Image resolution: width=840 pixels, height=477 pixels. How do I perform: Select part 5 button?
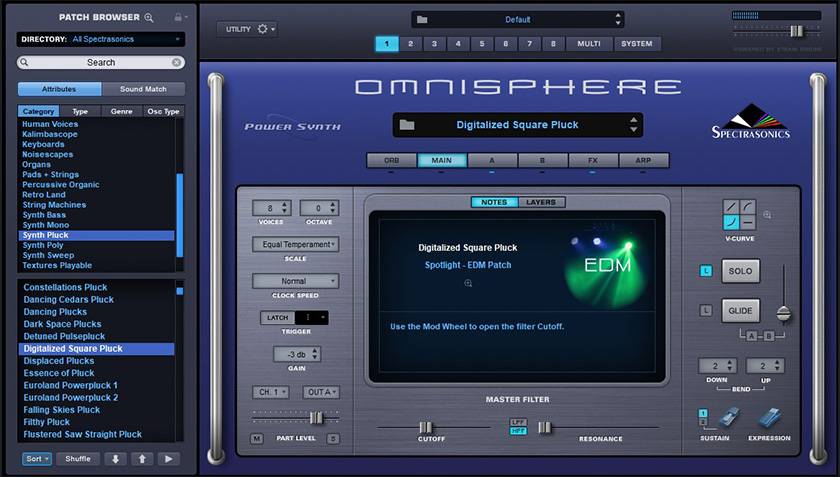click(482, 44)
